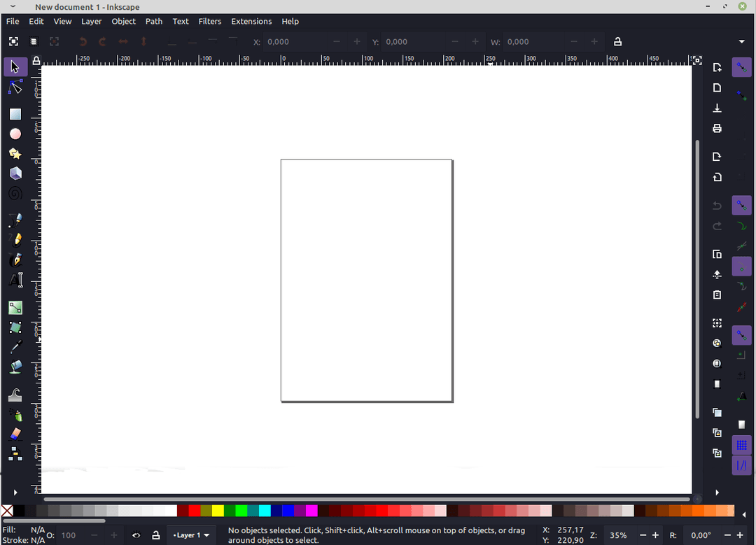Image resolution: width=756 pixels, height=545 pixels.
Task: Select the Node editing tool
Action: click(x=15, y=87)
